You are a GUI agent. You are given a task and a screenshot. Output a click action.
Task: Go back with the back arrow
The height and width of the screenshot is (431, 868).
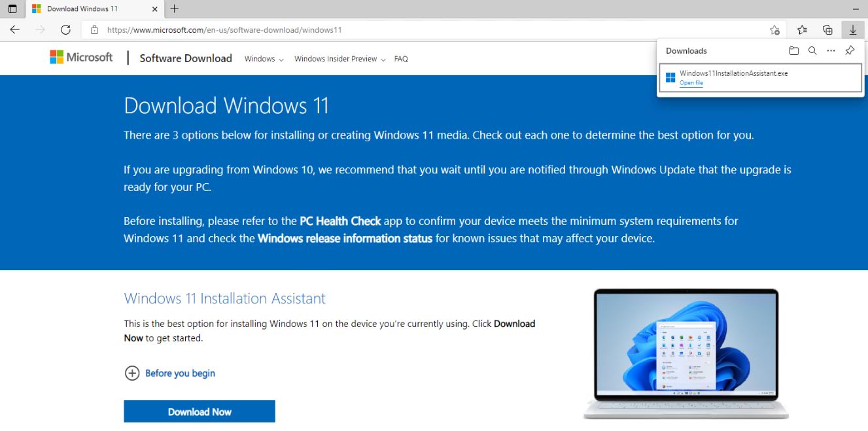click(15, 29)
